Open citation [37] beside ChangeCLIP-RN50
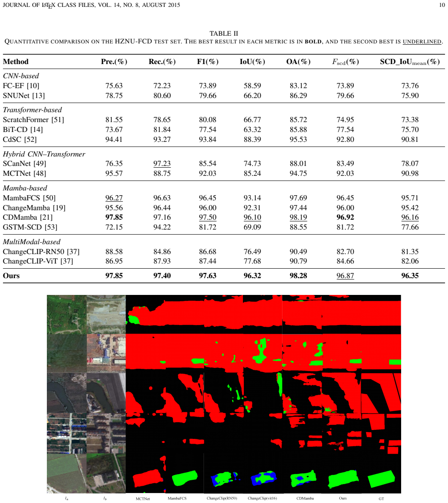 [73, 252]
